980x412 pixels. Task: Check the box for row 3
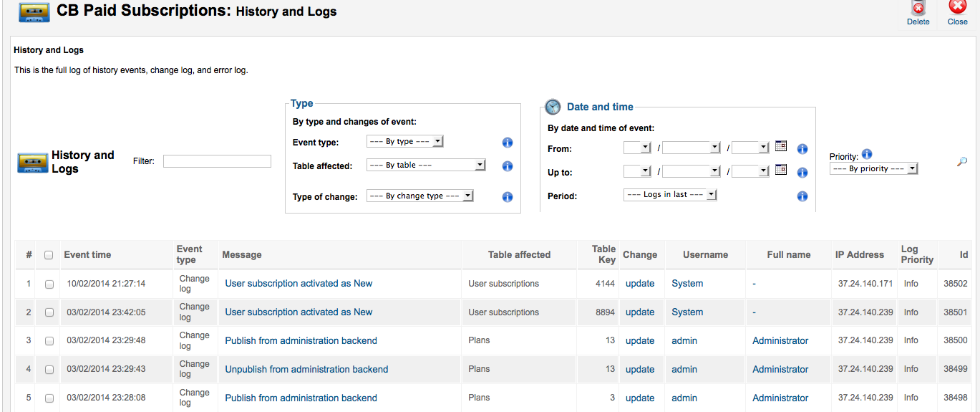coord(49,342)
